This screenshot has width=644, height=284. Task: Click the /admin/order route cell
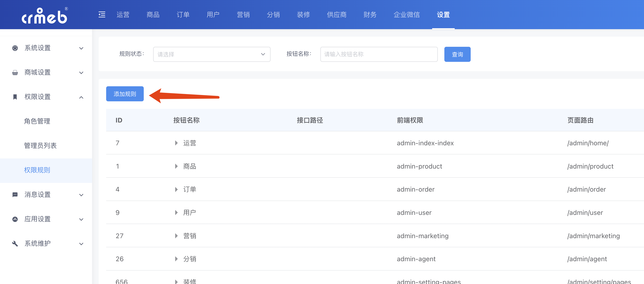click(x=586, y=189)
